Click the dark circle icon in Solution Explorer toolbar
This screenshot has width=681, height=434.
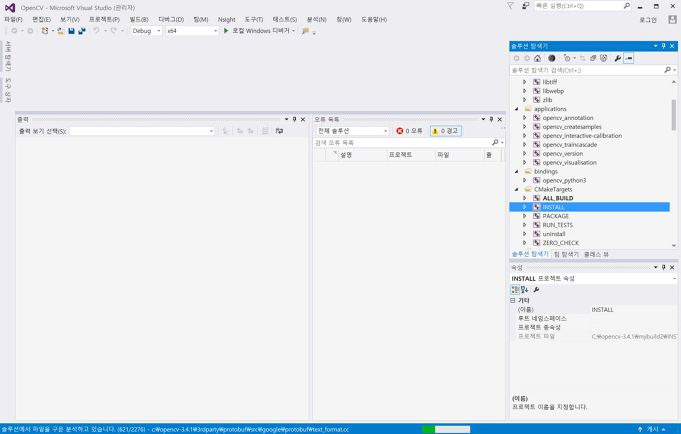pos(552,58)
